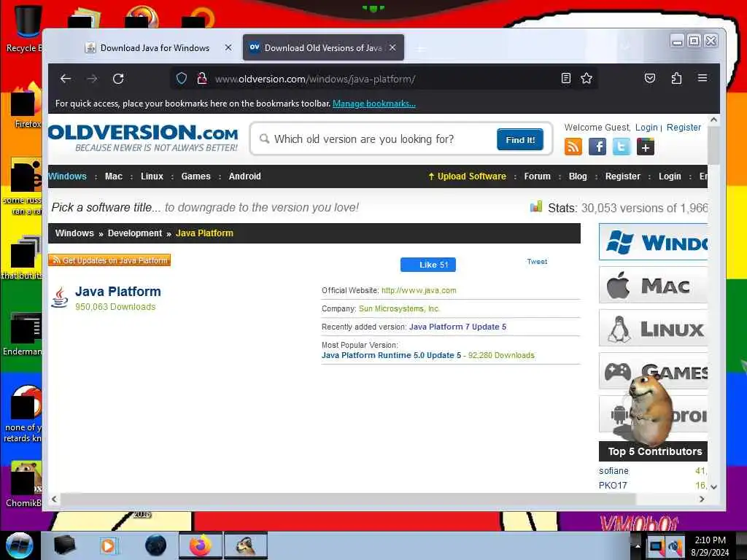Select the Games sidebar banner

click(x=653, y=371)
